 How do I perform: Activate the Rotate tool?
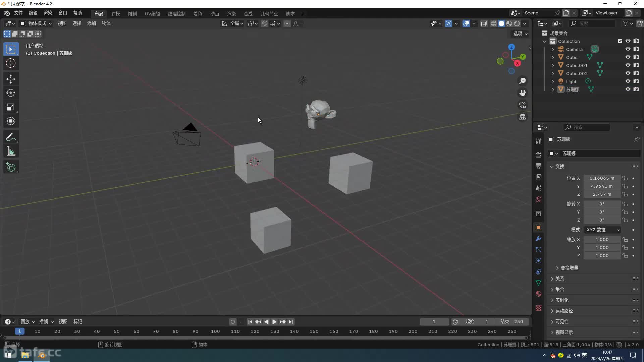pos(11,93)
